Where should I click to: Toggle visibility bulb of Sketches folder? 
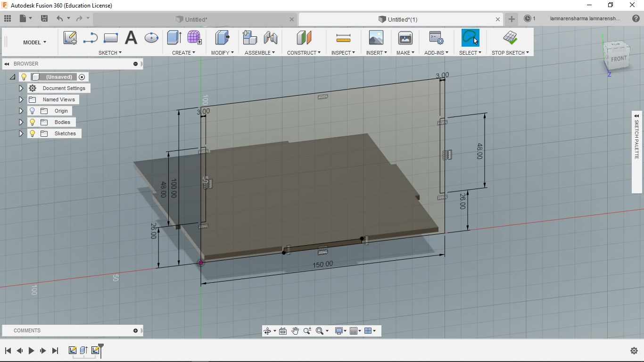click(32, 133)
